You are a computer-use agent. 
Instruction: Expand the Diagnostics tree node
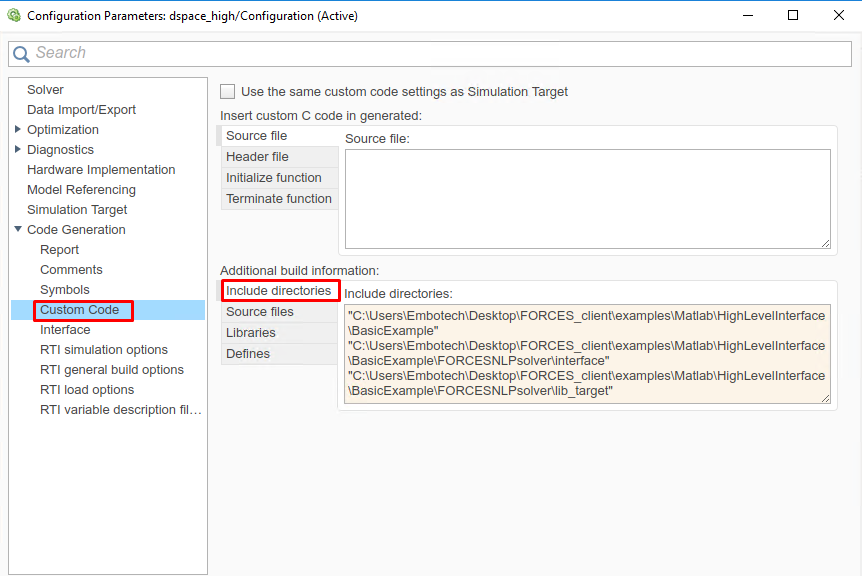pyautogui.click(x=18, y=150)
